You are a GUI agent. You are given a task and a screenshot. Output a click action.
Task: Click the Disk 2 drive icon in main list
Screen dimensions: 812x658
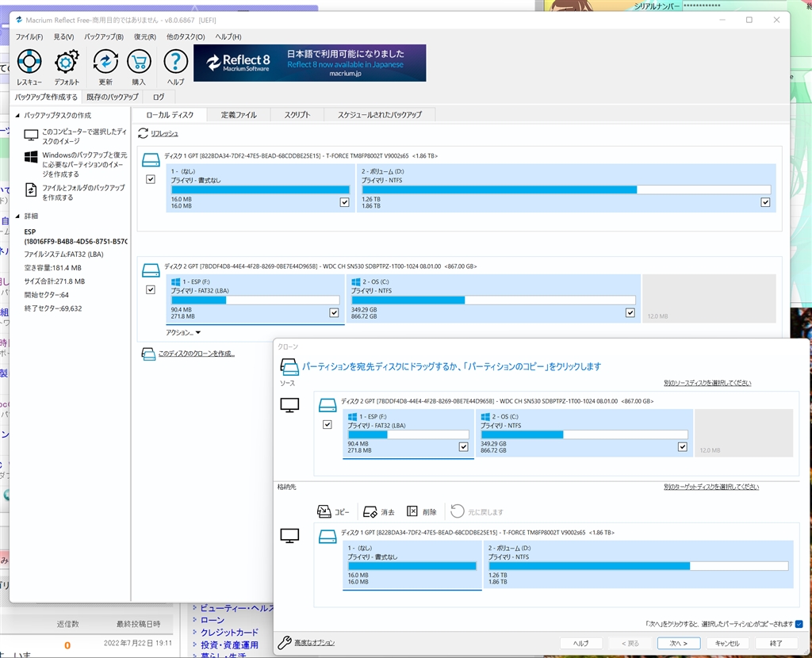pyautogui.click(x=151, y=270)
